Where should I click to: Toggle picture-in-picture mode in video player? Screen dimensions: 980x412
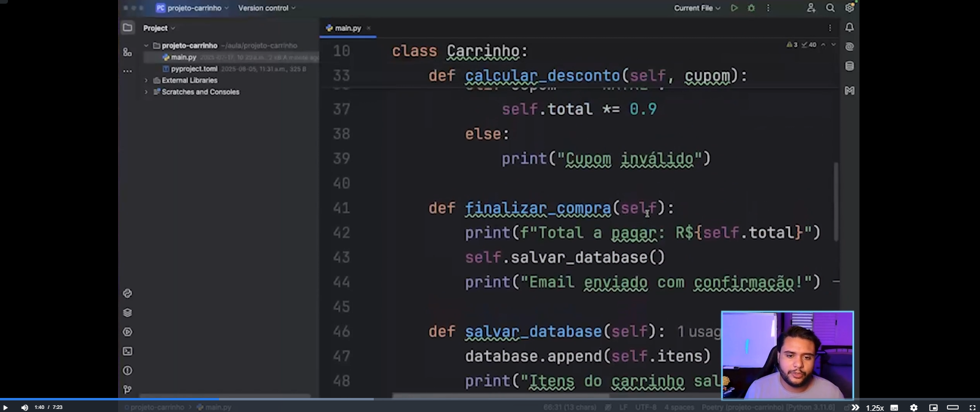pos(933,407)
